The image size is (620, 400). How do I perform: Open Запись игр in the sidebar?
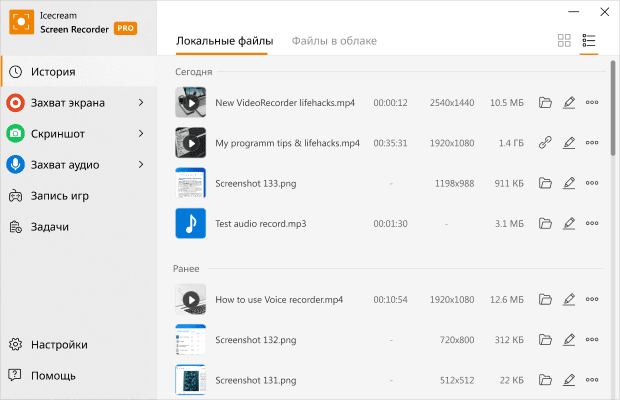click(x=58, y=196)
